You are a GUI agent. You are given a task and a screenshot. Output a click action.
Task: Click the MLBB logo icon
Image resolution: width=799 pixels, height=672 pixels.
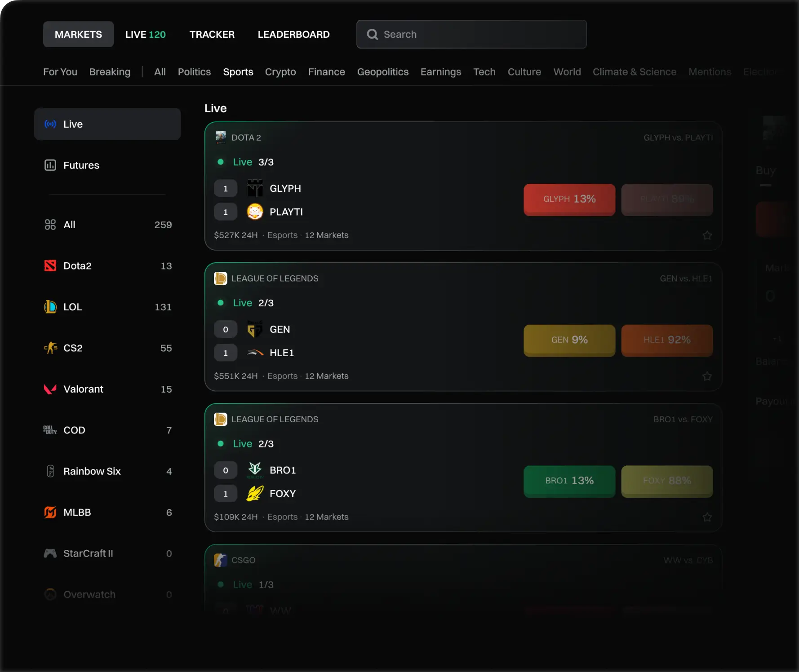coord(50,512)
